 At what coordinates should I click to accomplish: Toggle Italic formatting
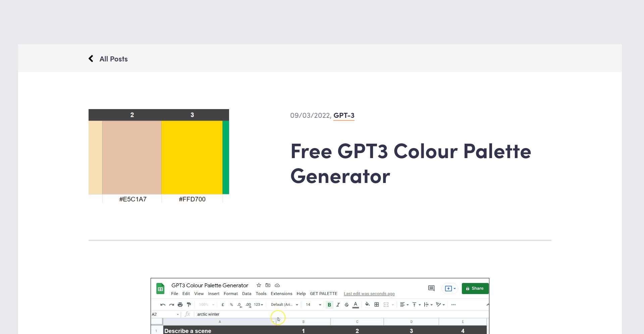(x=338, y=305)
